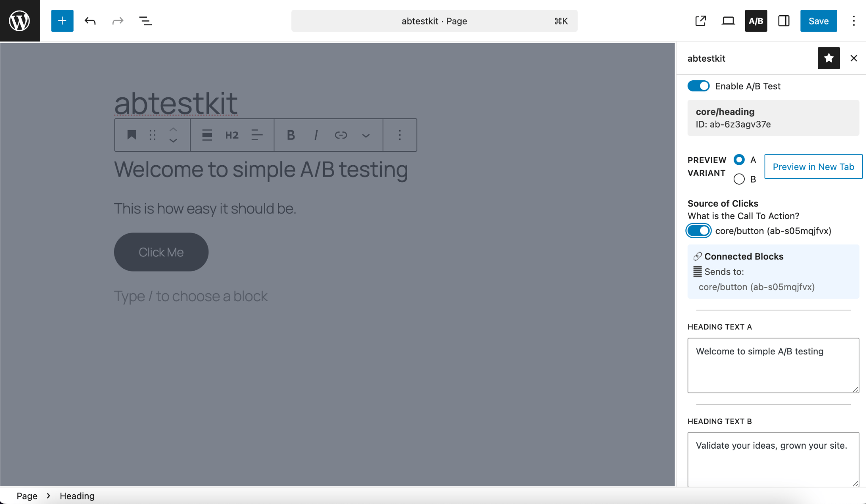The height and width of the screenshot is (504, 866).
Task: Open the Document Overview panel
Action: pos(145,21)
